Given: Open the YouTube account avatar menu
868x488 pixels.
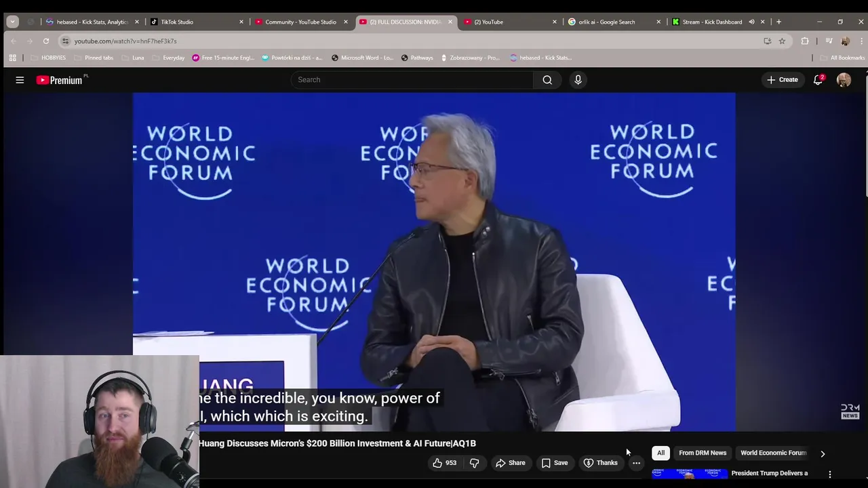Looking at the screenshot, I should click(x=844, y=80).
